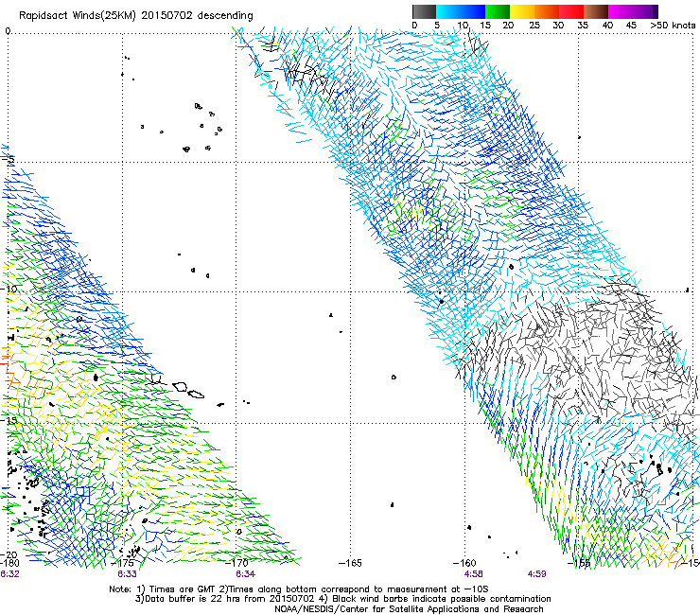This screenshot has width=700, height=615.
Task: Click the orange 25–30 knots color segment
Action: [x=547, y=11]
